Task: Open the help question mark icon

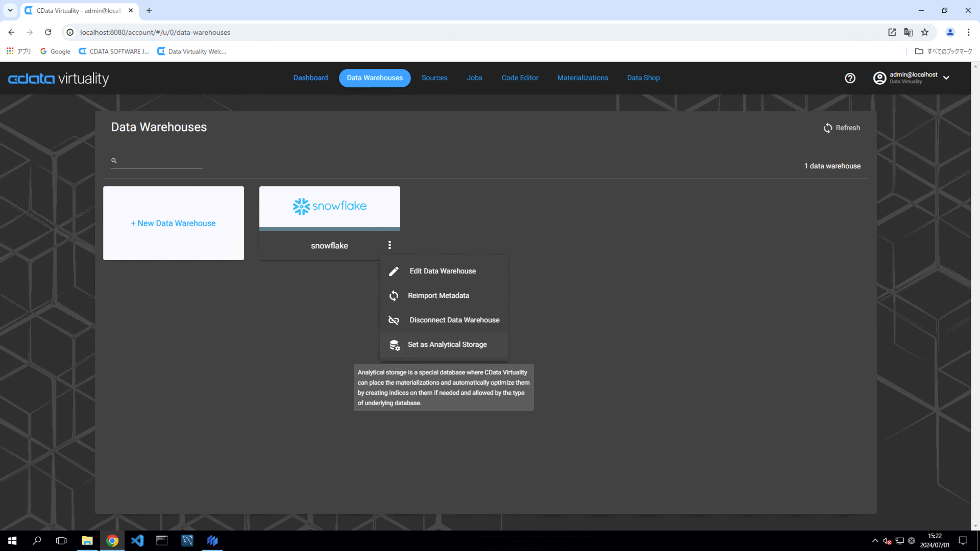Action: point(850,78)
